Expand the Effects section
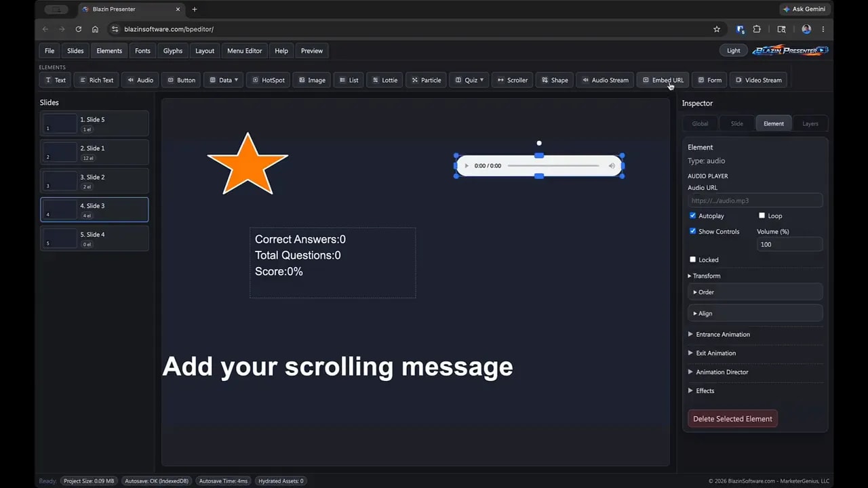 click(x=701, y=390)
